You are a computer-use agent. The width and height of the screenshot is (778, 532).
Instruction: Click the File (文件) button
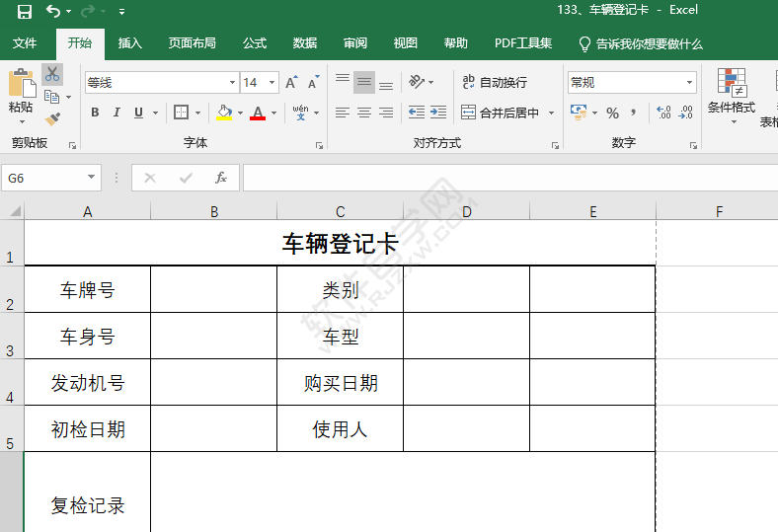tap(25, 43)
